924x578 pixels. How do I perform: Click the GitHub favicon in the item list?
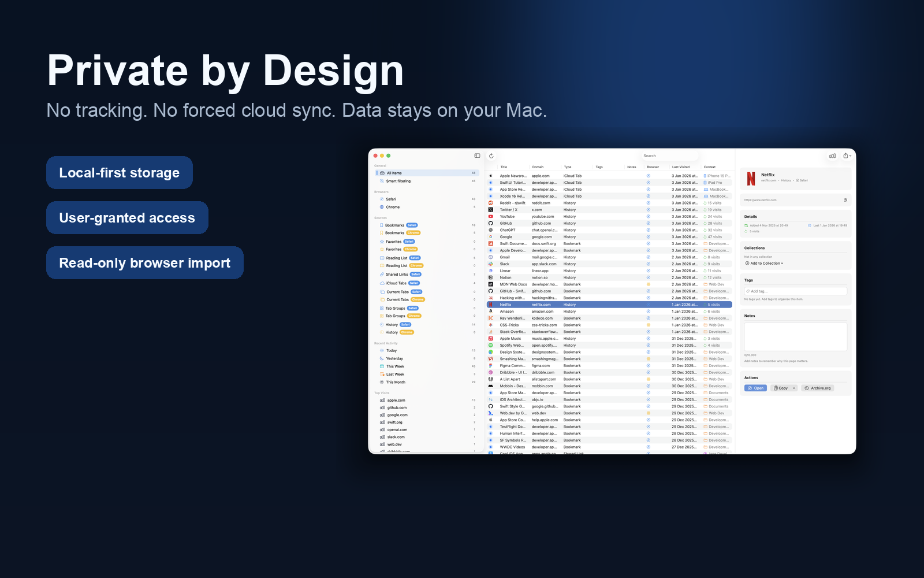[490, 223]
